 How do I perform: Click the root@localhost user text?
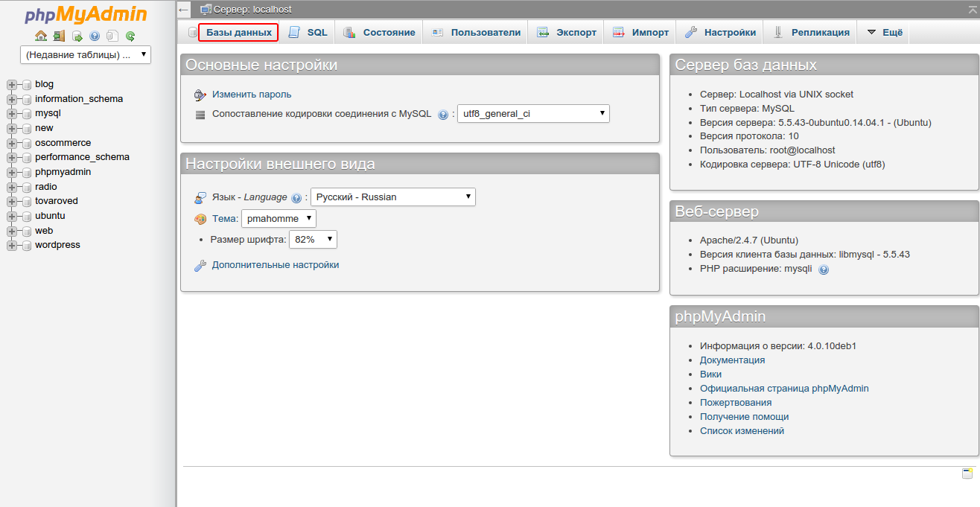803,150
